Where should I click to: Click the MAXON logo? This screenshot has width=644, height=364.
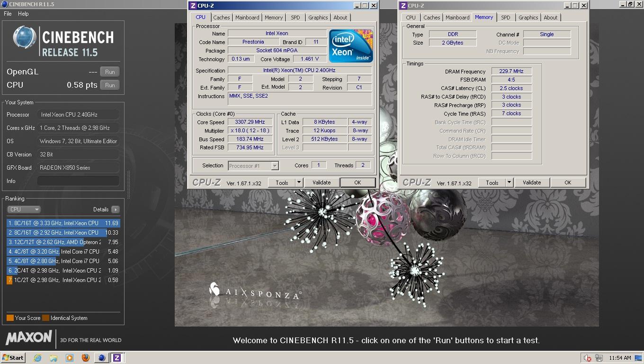(29, 338)
